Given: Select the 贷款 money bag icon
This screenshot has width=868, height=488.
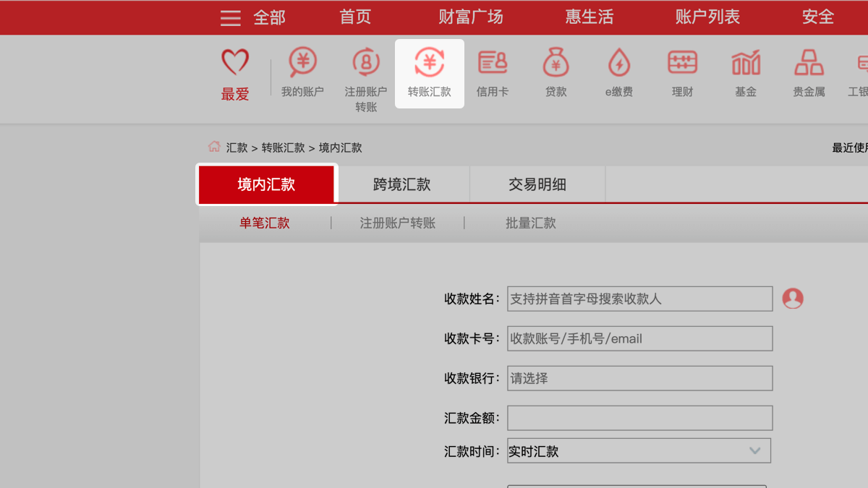Looking at the screenshot, I should tap(556, 64).
